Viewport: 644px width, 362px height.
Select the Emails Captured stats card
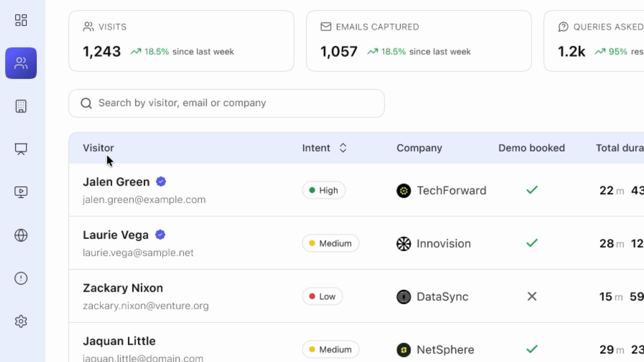pos(419,41)
